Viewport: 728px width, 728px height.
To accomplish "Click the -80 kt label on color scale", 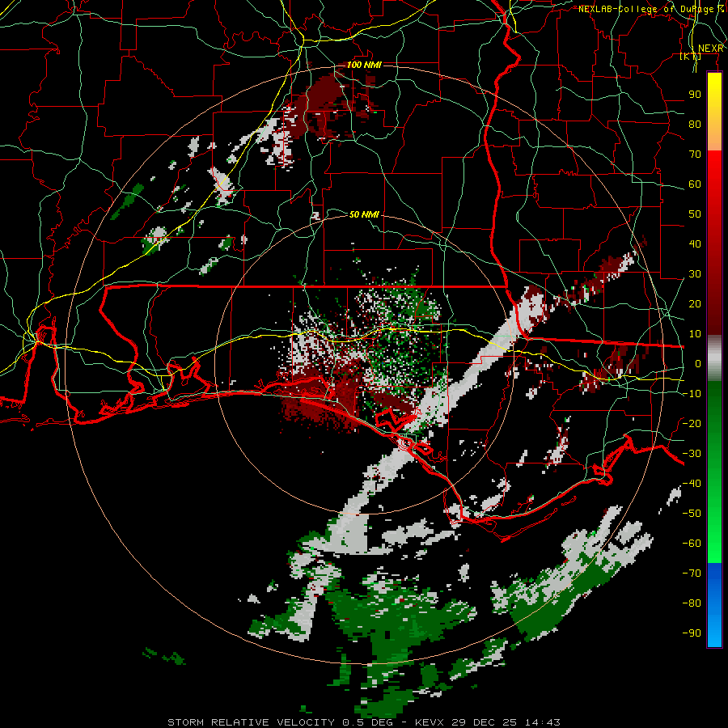I will coord(692,603).
